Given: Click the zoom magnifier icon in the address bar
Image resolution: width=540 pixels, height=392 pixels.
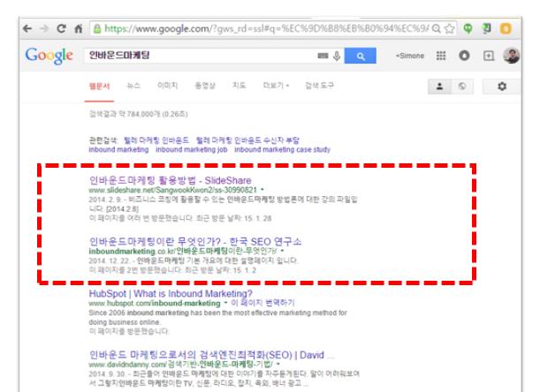Looking at the screenshot, I should tap(437, 28).
